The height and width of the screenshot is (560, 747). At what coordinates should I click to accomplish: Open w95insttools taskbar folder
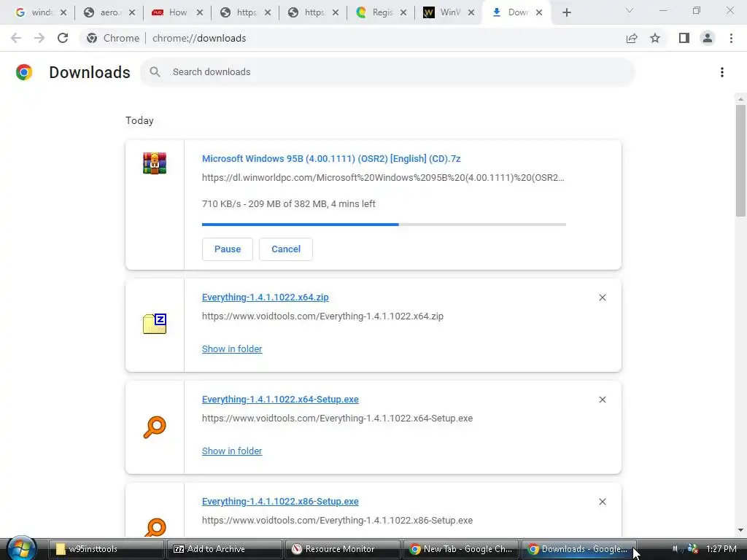pos(107,549)
